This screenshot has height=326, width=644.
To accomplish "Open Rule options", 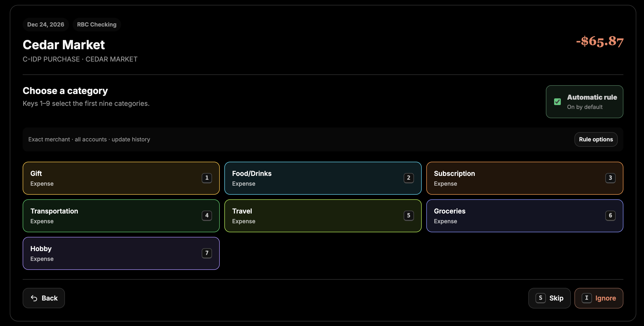I will 596,139.
